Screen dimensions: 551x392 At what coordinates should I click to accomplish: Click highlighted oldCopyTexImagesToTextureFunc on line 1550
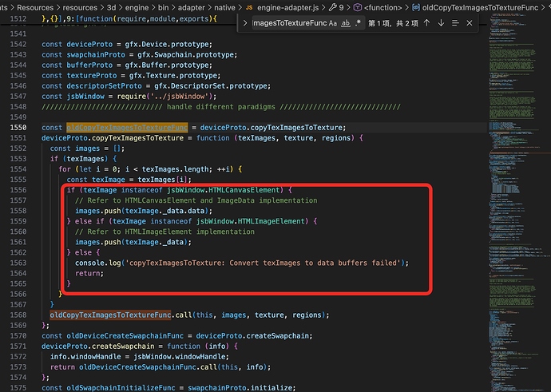click(x=127, y=128)
